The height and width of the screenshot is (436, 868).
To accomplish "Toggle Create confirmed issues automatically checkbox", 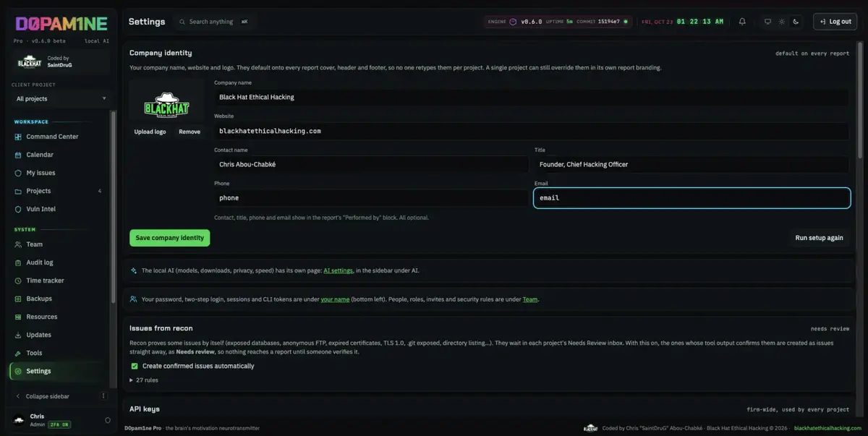I will 135,366.
